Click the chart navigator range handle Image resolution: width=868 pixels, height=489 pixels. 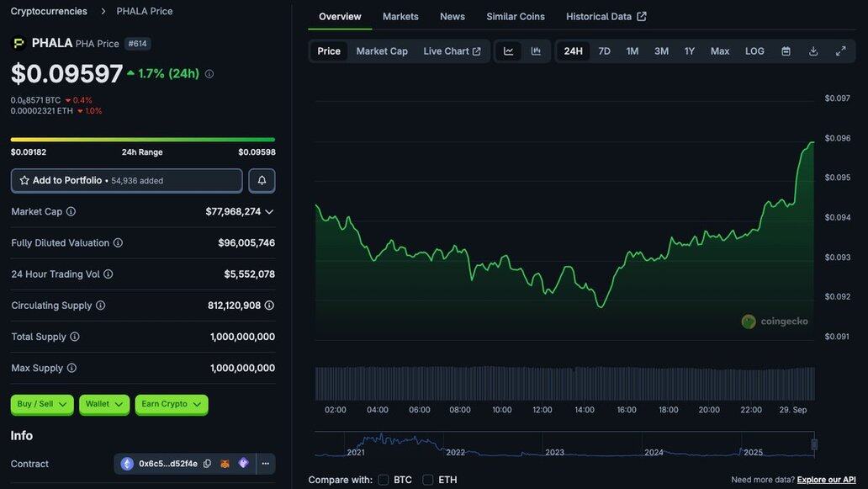pos(814,444)
